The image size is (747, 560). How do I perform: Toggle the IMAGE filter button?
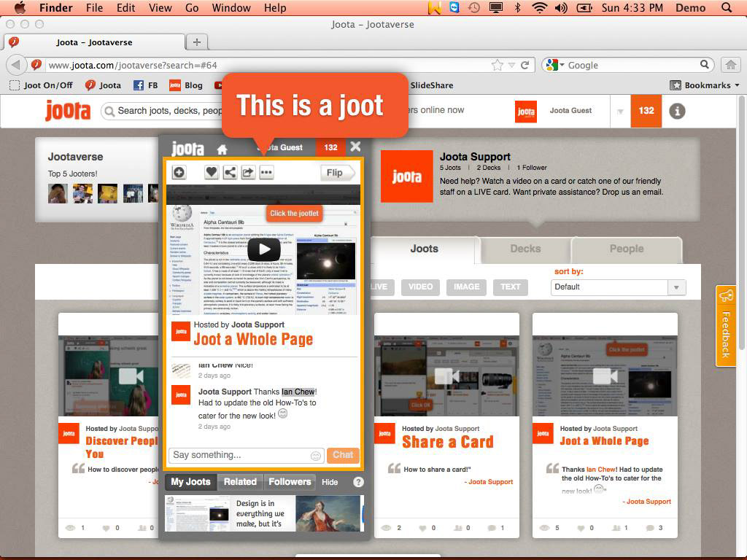[x=466, y=287]
